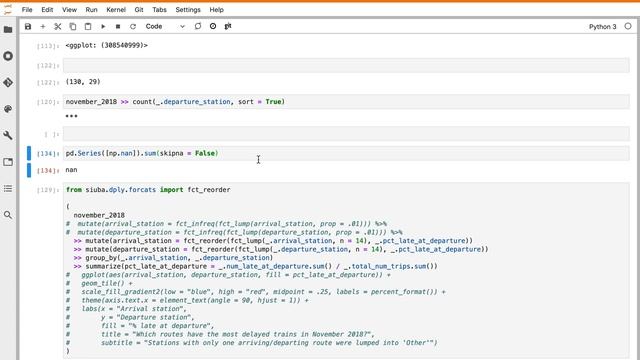Screen dimensions: 640x360
Task: Click the Python 3 kernel name
Action: [602, 27]
